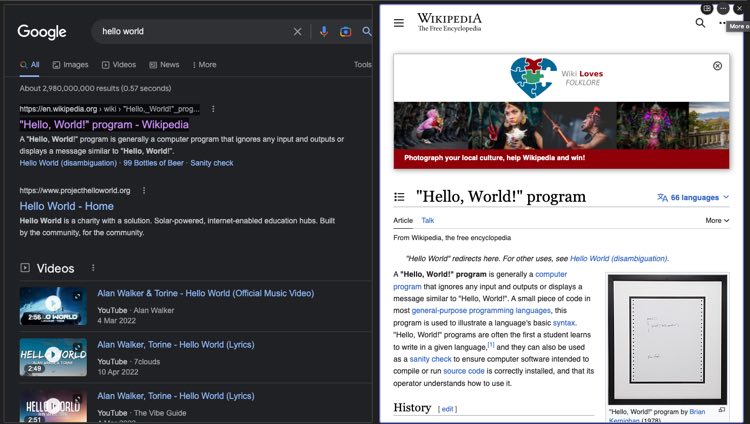Follow Hello World (disambiguation) link in Wikipedia
This screenshot has width=750, height=424.
tap(618, 258)
